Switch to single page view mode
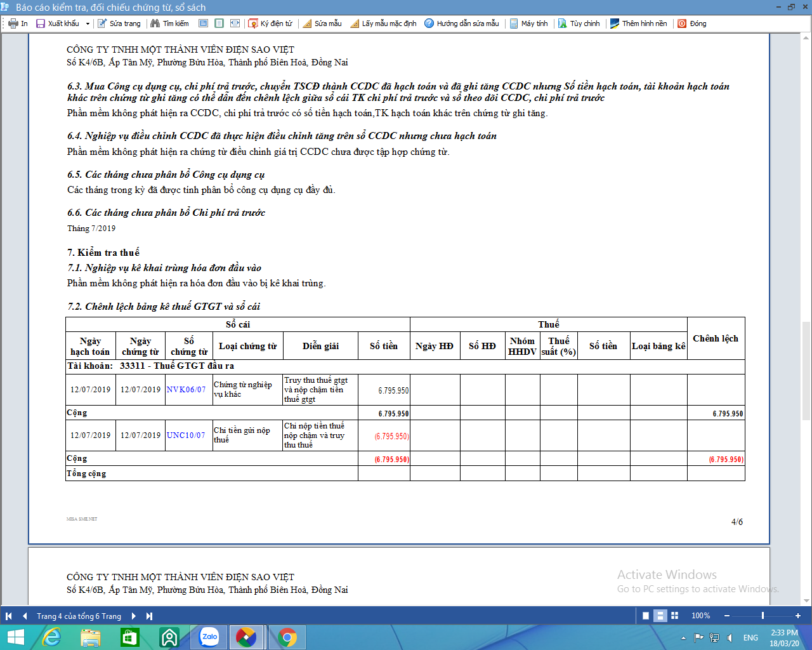This screenshot has width=812, height=650. [646, 616]
